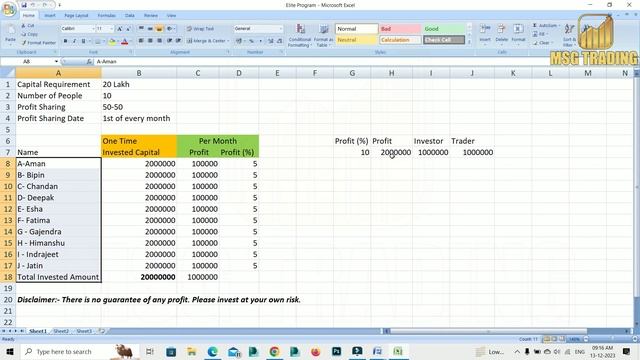Screen dimensions: 640x360
Task: Switch to the Insert ribbon tab
Action: tap(50, 16)
